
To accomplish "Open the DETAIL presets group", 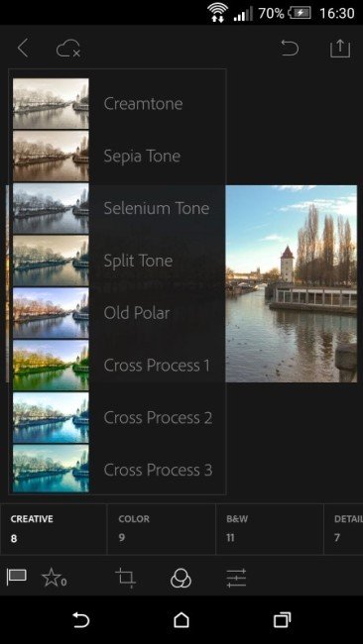I will coord(344,529).
